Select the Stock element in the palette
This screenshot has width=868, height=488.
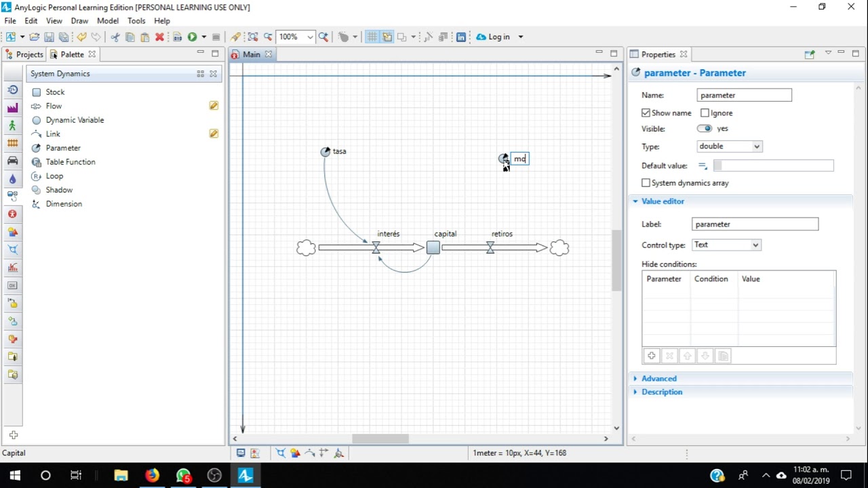click(x=54, y=91)
